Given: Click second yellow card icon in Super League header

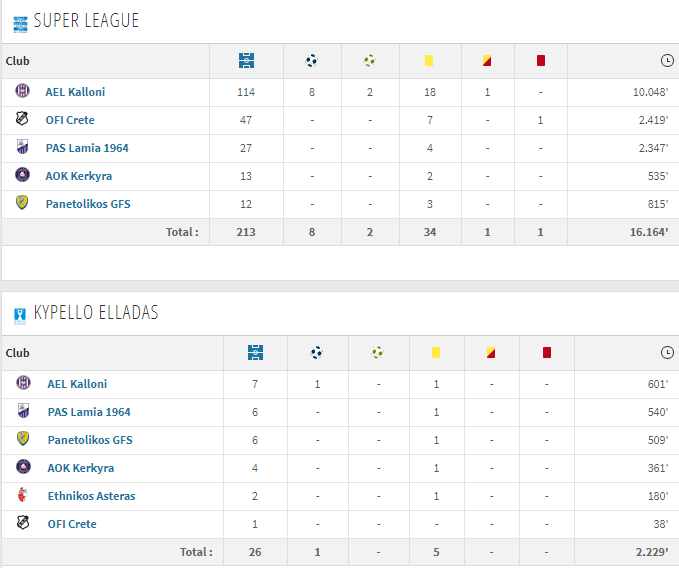Looking at the screenshot, I should point(487,61).
